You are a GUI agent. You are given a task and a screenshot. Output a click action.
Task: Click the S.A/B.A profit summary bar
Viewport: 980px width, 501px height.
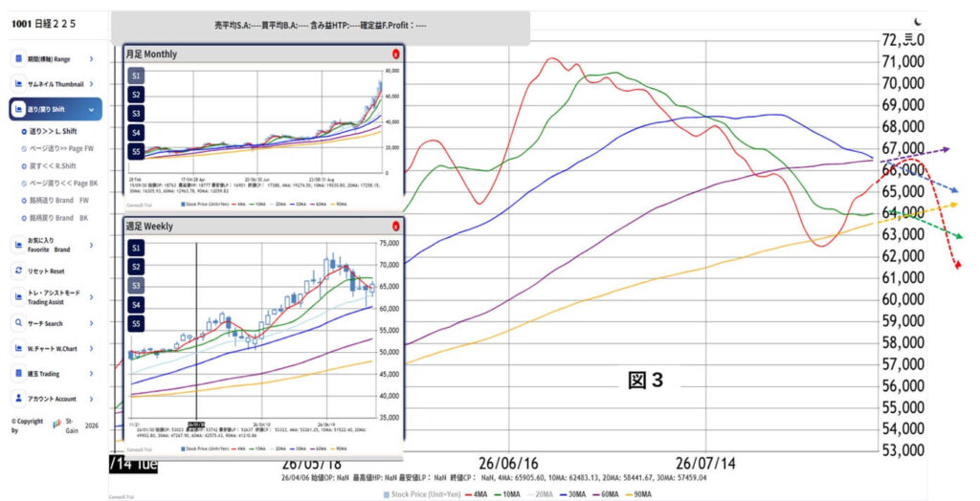(x=321, y=26)
